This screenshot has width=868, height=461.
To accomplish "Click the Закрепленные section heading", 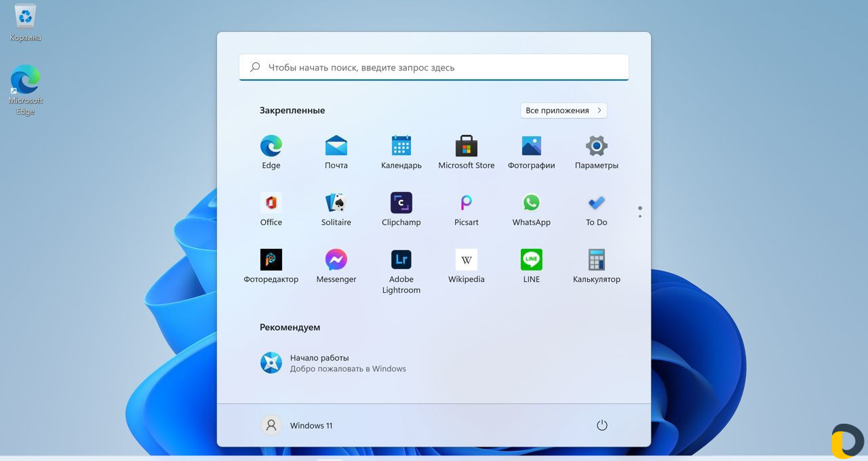I will [x=292, y=111].
